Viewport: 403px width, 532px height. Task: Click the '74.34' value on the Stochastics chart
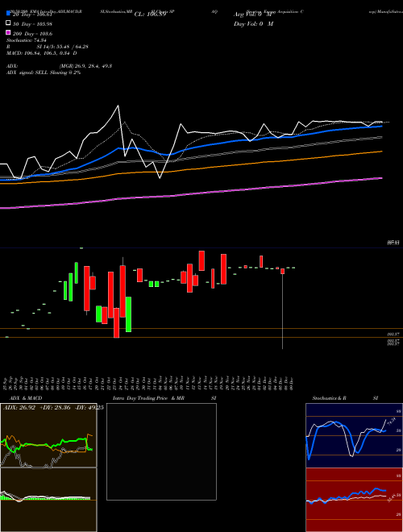392,421
